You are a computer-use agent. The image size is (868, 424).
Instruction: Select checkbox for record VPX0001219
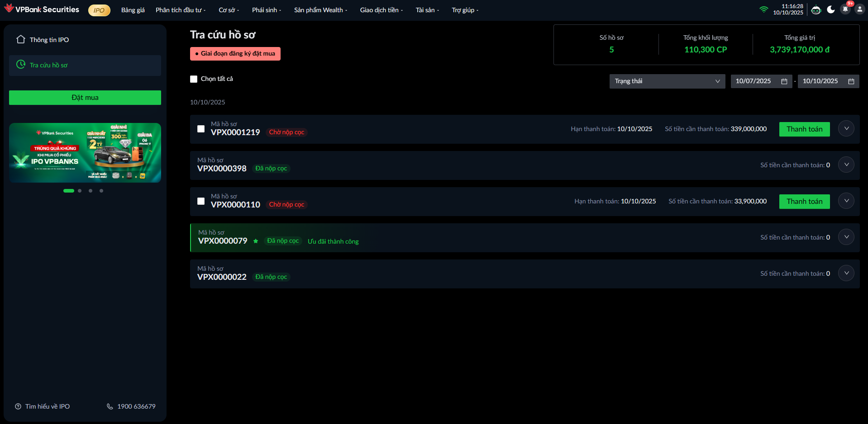click(201, 129)
